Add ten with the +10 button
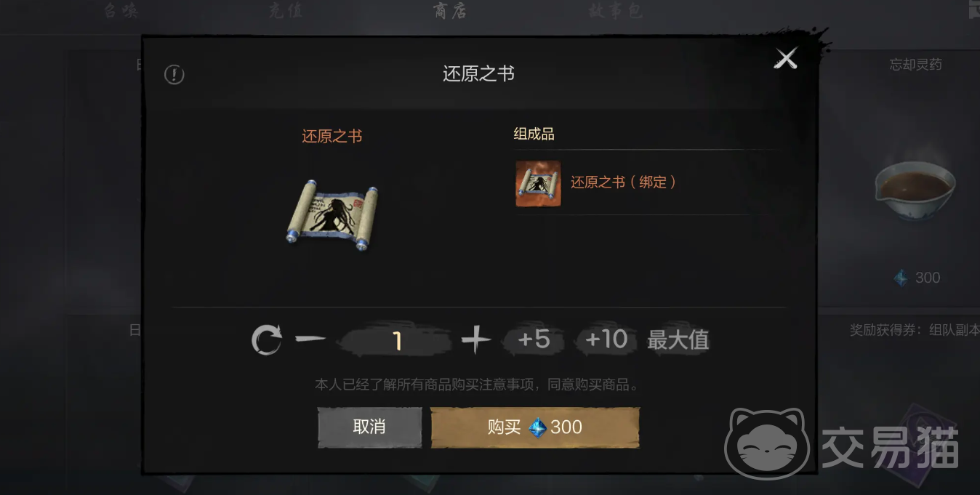Viewport: 980px width, 495px height. click(606, 339)
